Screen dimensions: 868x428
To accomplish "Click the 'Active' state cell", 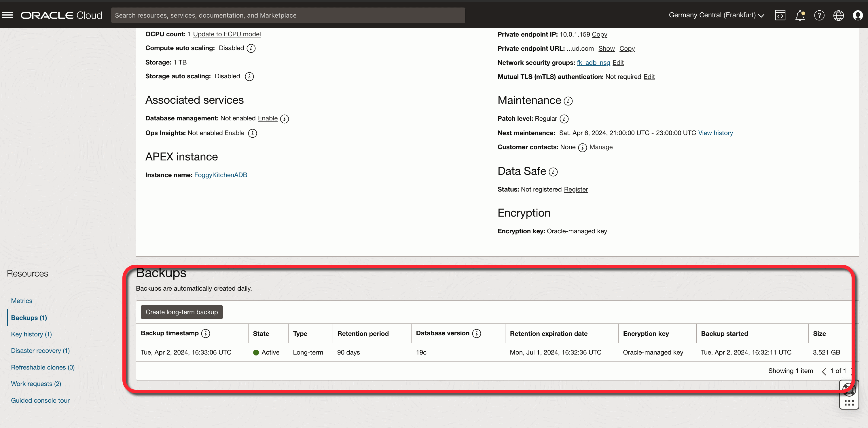I will click(x=266, y=352).
